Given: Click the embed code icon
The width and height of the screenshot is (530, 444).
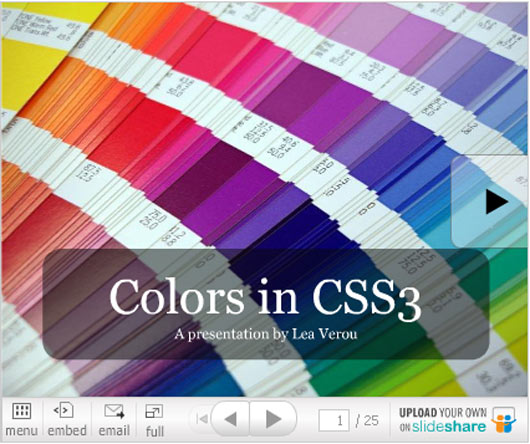Looking at the screenshot, I should point(64,411).
